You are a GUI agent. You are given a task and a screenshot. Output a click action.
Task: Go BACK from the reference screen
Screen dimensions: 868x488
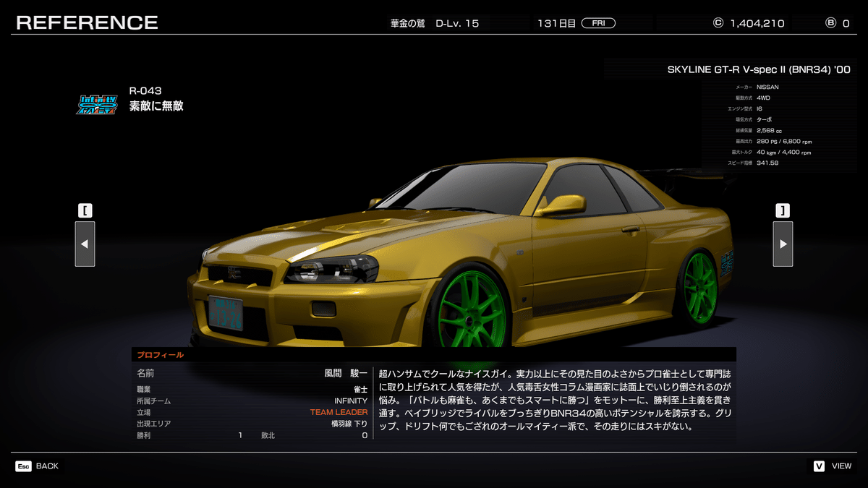coord(47,466)
